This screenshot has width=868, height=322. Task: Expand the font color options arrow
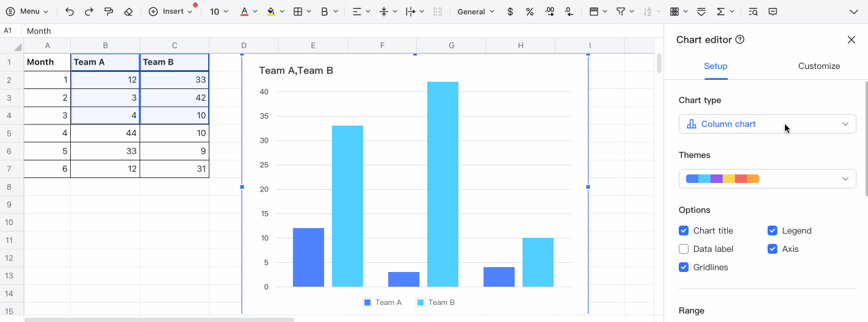pyautogui.click(x=255, y=12)
